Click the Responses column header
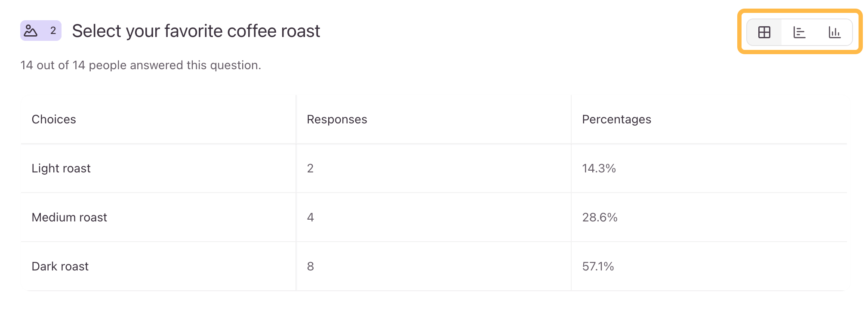The width and height of the screenshot is (868, 313). (337, 119)
